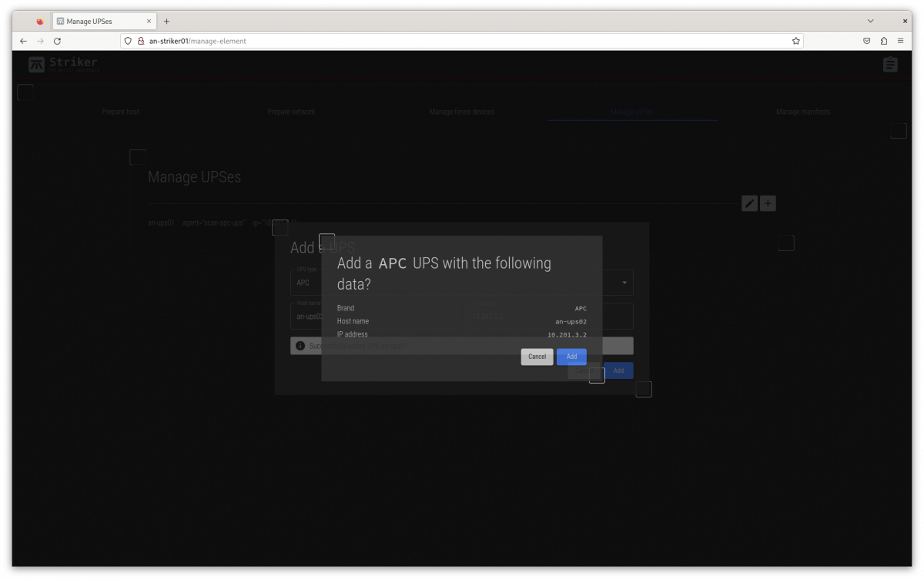Open the Firefox hamburger application menu

tap(900, 41)
